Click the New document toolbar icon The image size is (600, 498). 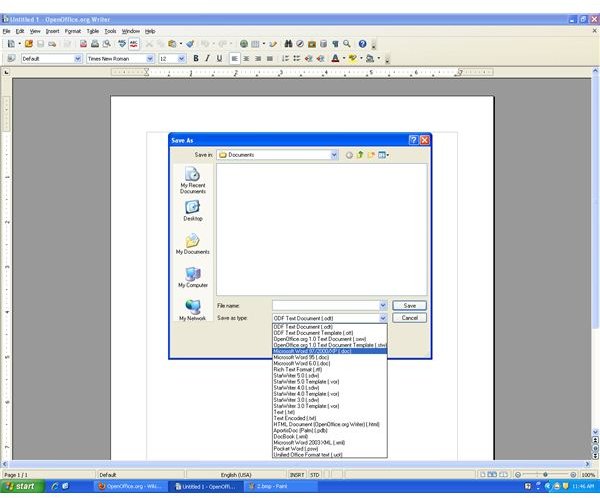click(11, 44)
